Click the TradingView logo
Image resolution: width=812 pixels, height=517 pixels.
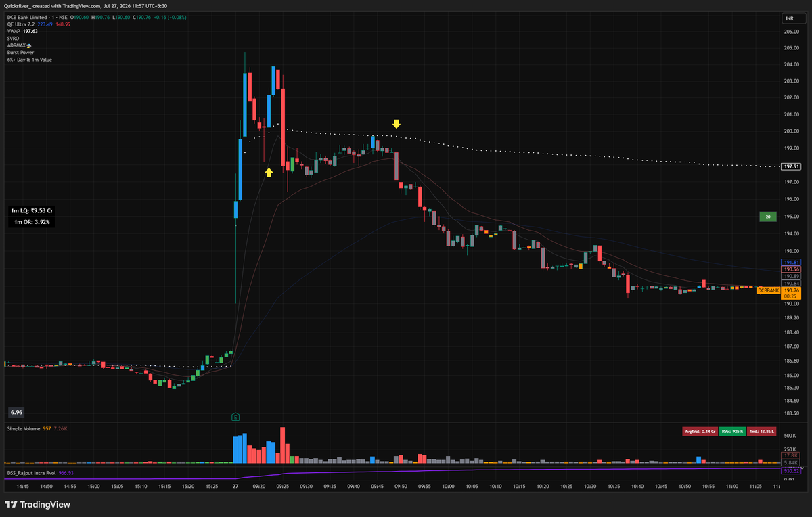[38, 504]
